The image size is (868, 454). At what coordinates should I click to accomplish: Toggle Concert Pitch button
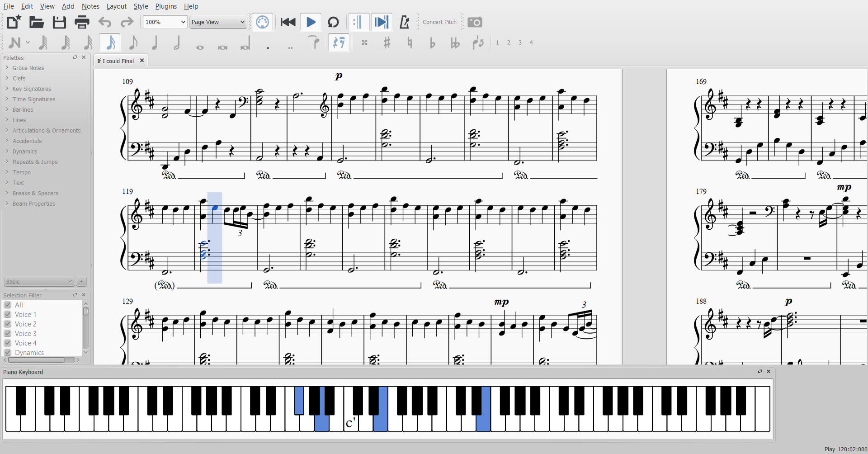point(439,22)
